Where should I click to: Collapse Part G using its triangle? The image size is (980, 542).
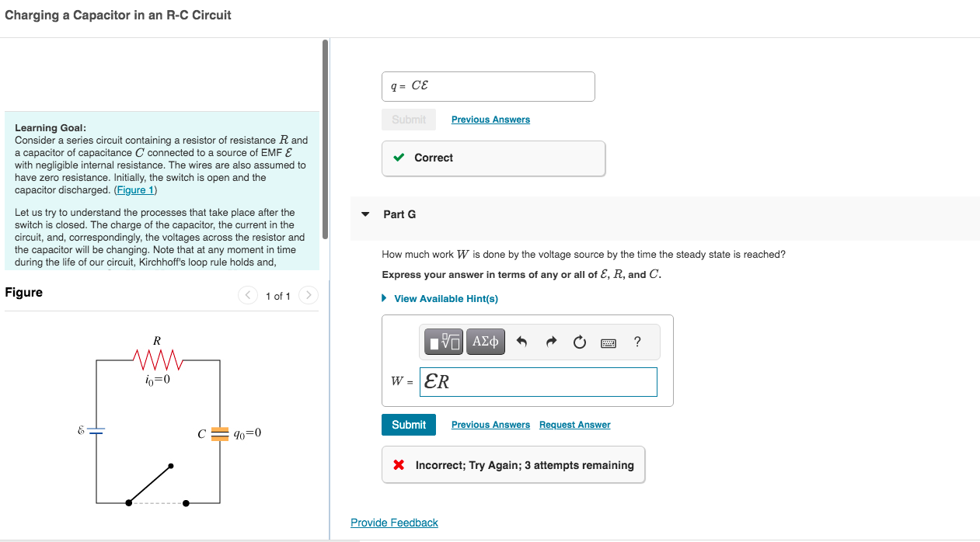click(365, 214)
